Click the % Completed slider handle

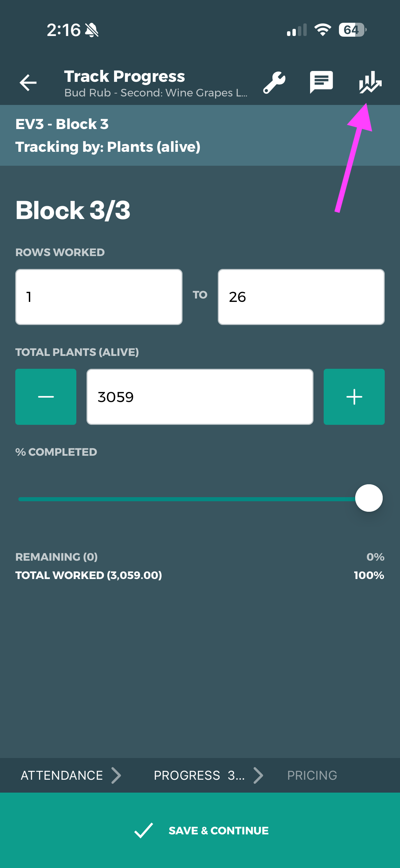pos(369,498)
